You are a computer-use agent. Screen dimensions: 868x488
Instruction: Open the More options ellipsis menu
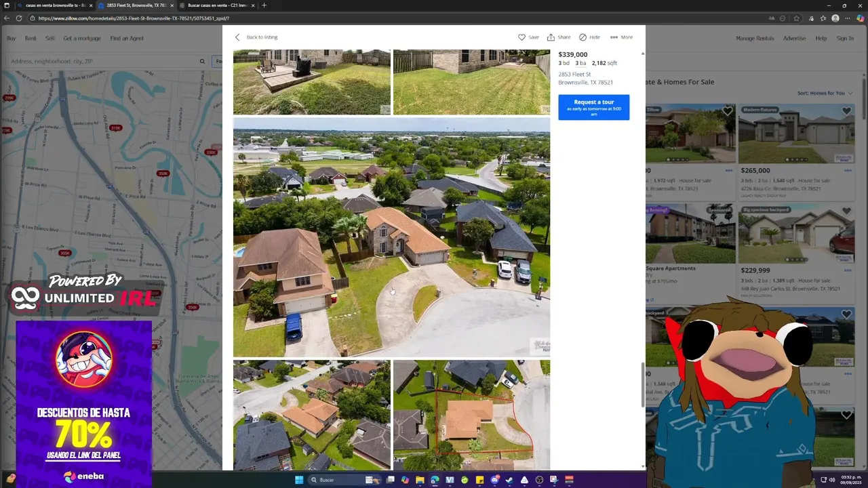click(x=614, y=37)
